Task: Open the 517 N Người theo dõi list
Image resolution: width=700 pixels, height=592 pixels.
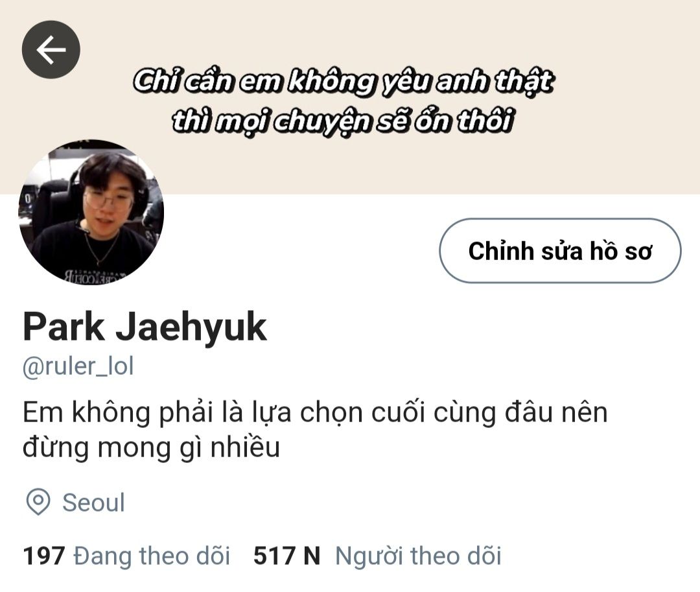Action: tap(377, 556)
